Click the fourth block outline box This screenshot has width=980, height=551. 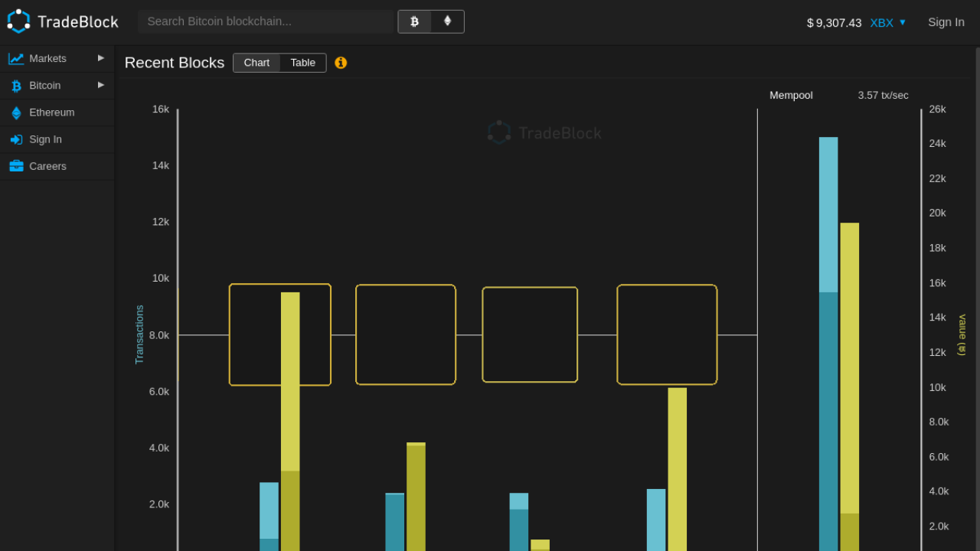(667, 334)
